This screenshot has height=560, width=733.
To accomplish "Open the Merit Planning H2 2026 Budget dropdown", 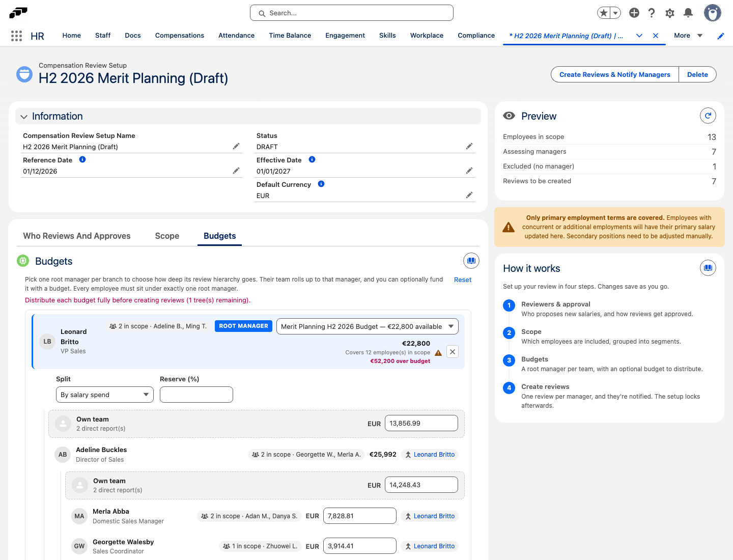I will [368, 326].
